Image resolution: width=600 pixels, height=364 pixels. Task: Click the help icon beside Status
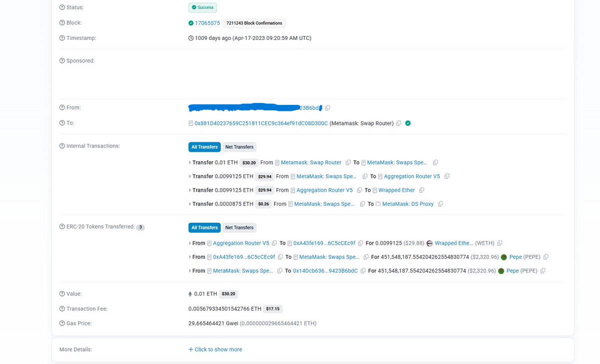[x=62, y=7]
